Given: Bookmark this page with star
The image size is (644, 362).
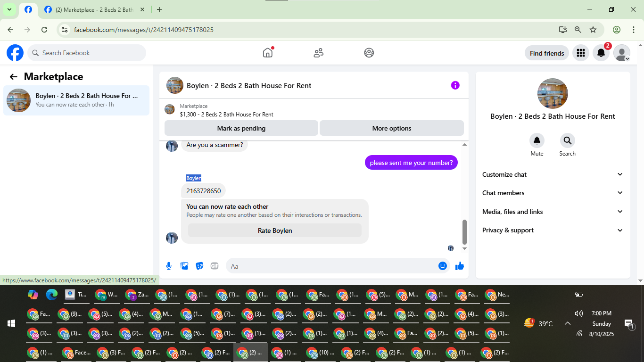Looking at the screenshot, I should 593,30.
